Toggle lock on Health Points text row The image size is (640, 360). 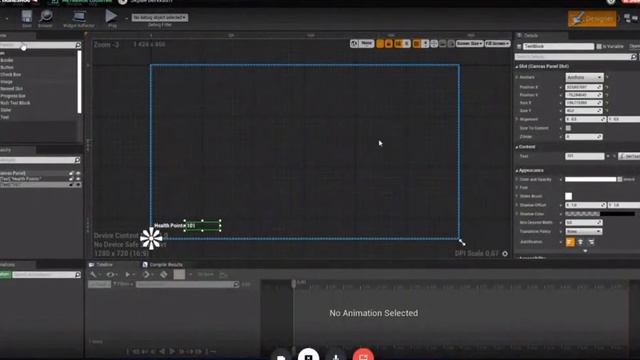pyautogui.click(x=71, y=179)
